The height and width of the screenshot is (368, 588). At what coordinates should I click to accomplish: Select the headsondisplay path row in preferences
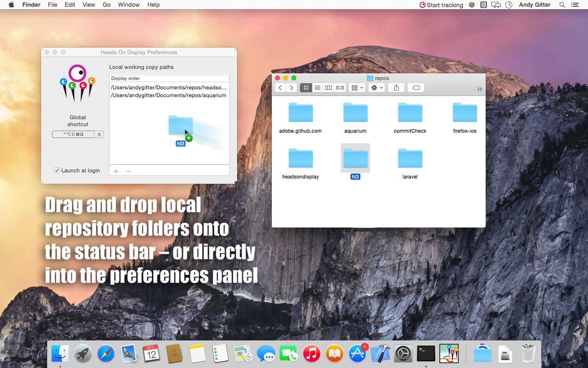169,87
